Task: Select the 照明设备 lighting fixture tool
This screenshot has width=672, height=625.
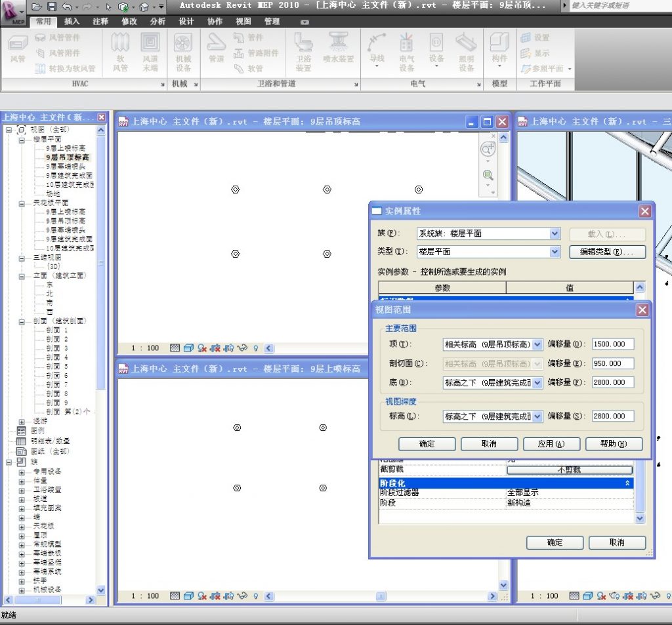Action: point(467,51)
